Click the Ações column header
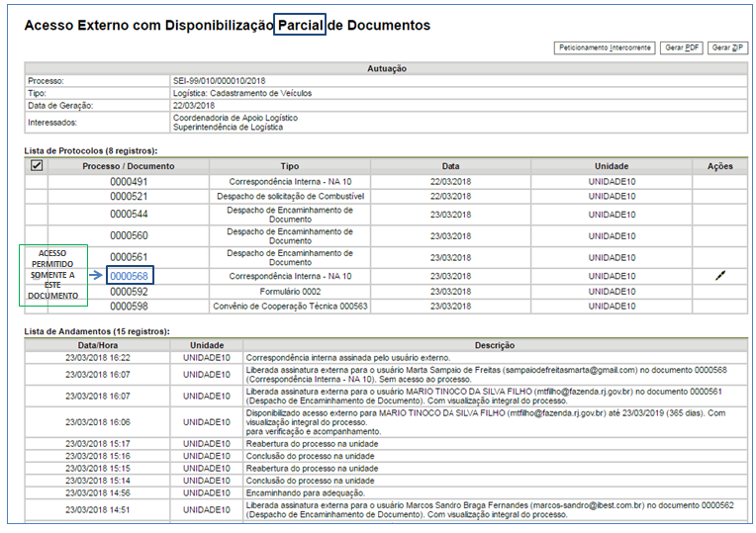The width and height of the screenshot is (756, 533). (x=719, y=166)
